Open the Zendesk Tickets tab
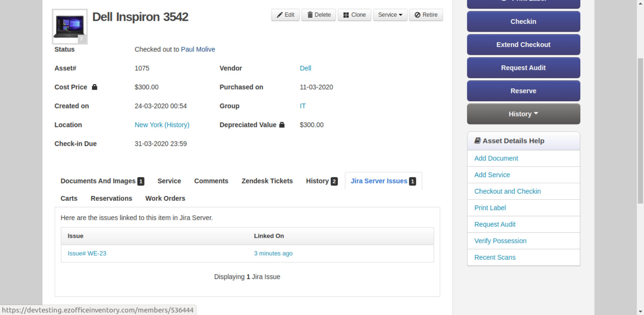Viewport: 644px width, 315px height. pyautogui.click(x=267, y=181)
